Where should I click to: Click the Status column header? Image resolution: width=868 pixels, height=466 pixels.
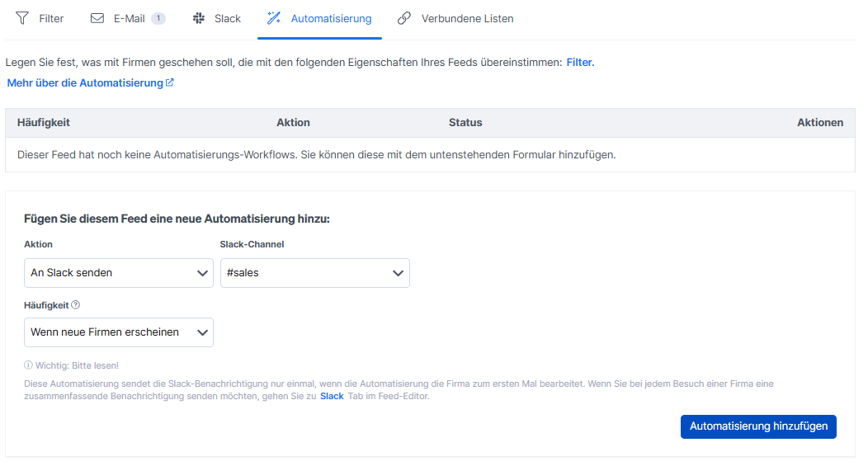(x=465, y=123)
